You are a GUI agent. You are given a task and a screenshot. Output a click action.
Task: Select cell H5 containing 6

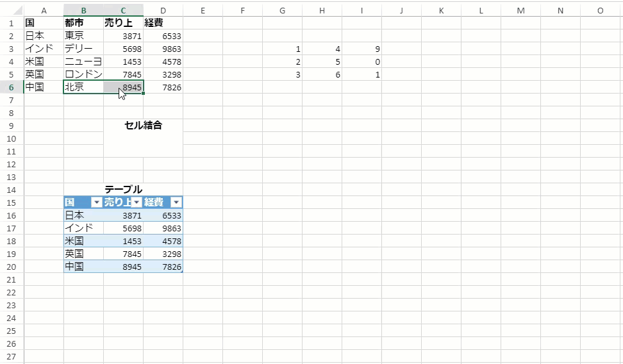tap(322, 74)
